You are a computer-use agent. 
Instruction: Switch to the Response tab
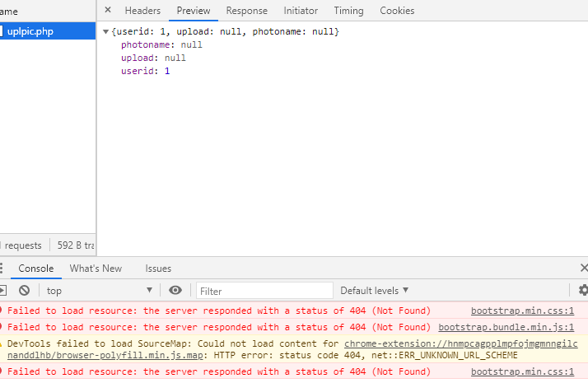[x=247, y=11]
